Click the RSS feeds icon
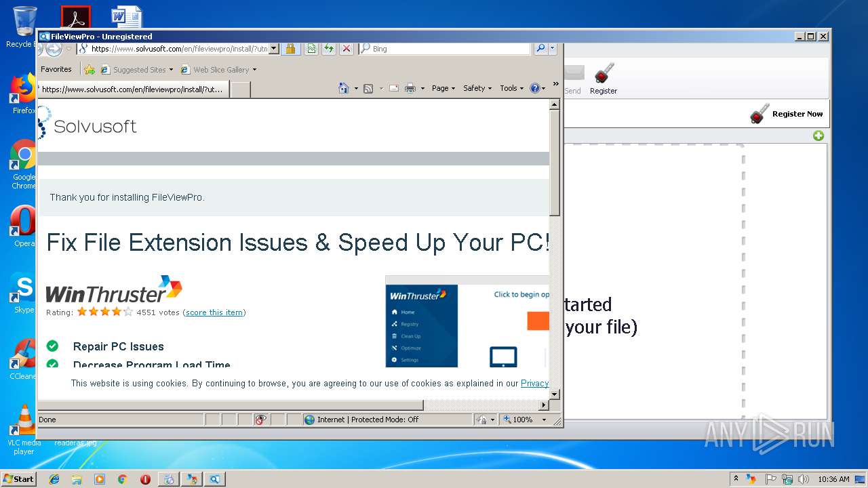This screenshot has width=868, height=488. tap(368, 88)
